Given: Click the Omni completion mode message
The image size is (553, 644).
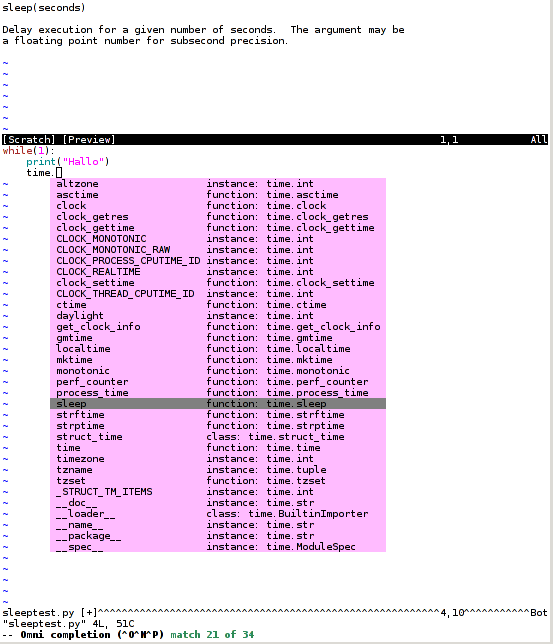Looking at the screenshot, I should point(83,635).
